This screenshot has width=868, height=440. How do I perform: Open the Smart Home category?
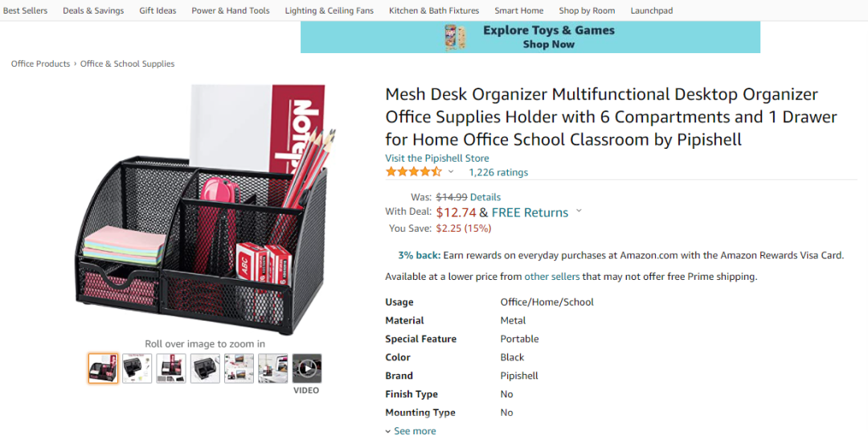click(x=518, y=10)
